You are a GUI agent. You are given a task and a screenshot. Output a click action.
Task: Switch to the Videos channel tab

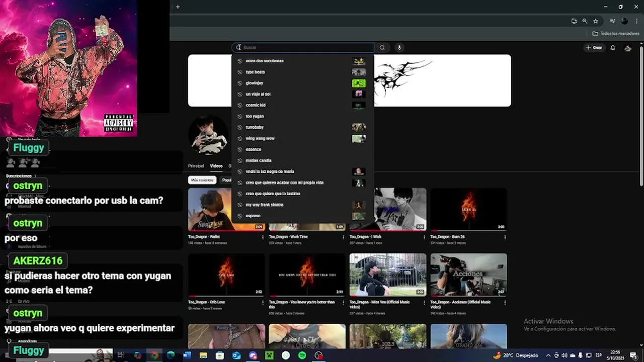pyautogui.click(x=216, y=166)
